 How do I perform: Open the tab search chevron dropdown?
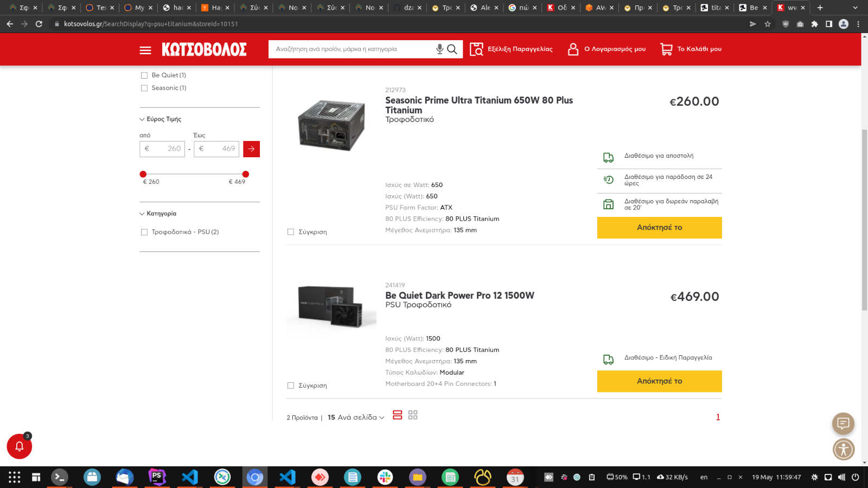[x=856, y=8]
